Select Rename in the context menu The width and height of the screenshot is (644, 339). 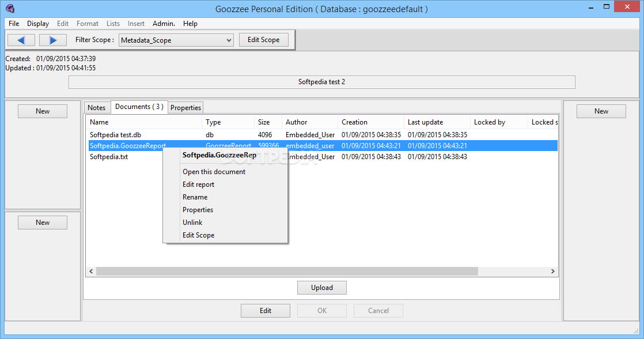point(195,197)
